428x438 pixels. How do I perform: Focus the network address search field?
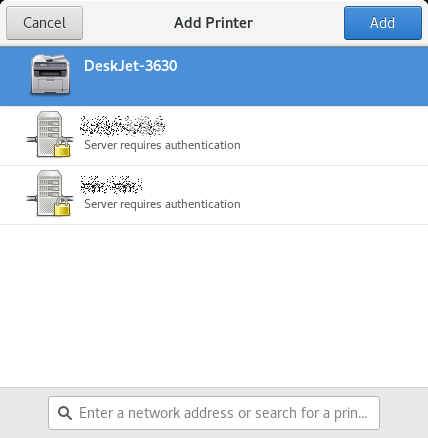(x=214, y=413)
